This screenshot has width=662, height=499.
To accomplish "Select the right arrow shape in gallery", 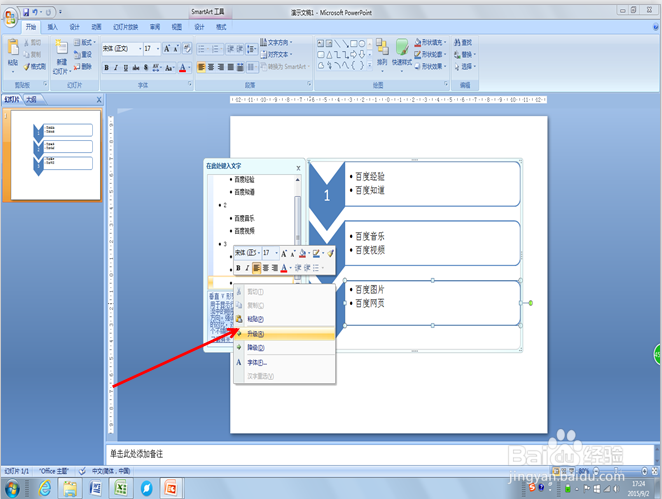I will pyautogui.click(x=354, y=54).
